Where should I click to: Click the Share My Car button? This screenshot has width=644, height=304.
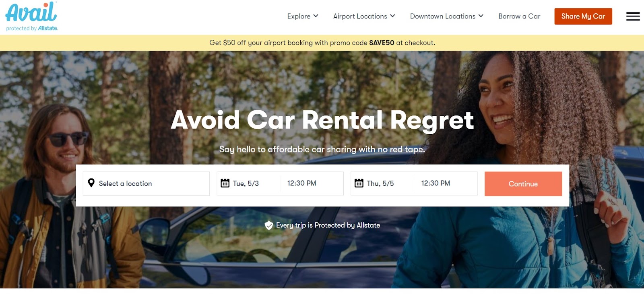click(x=583, y=16)
